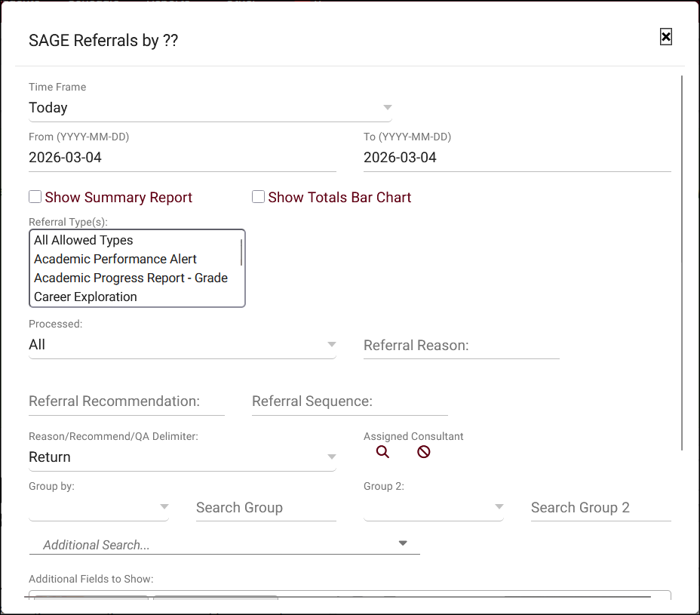Open the Group 2 dropdown
The width and height of the screenshot is (700, 615).
point(434,507)
